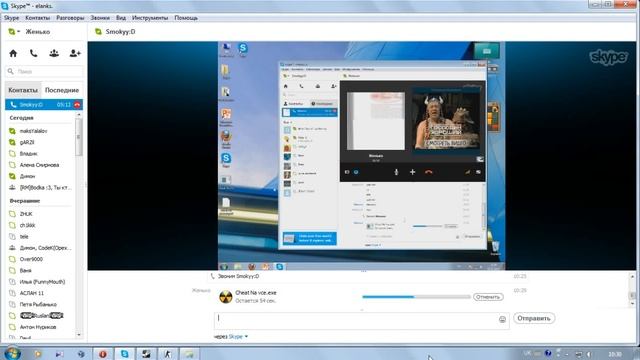Open the Инструменты menu
Image resolution: width=640 pixels, height=360 pixels.
[150, 18]
